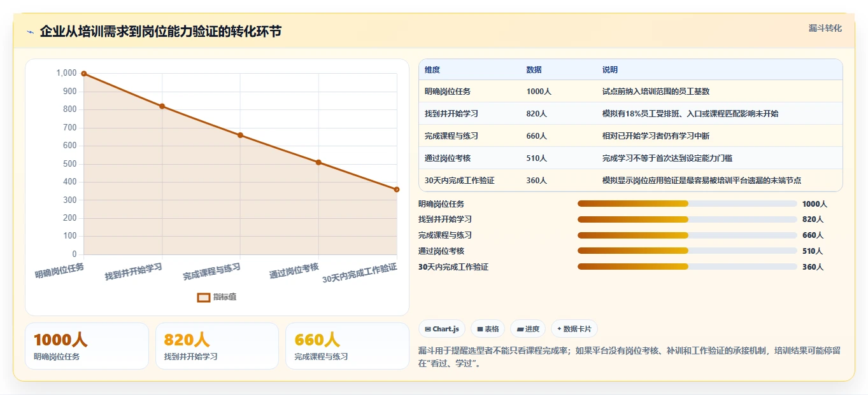
Task: Click the 表格 tag chip
Action: [x=488, y=329]
